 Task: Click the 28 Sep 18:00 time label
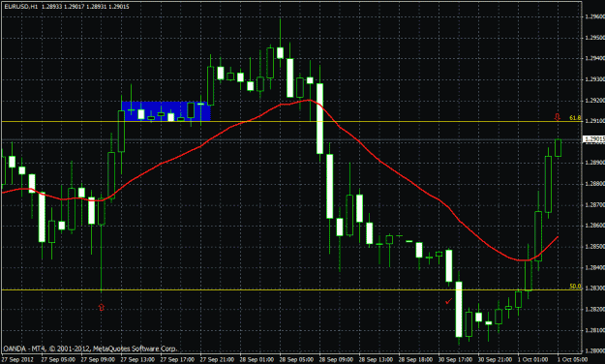pos(415,359)
